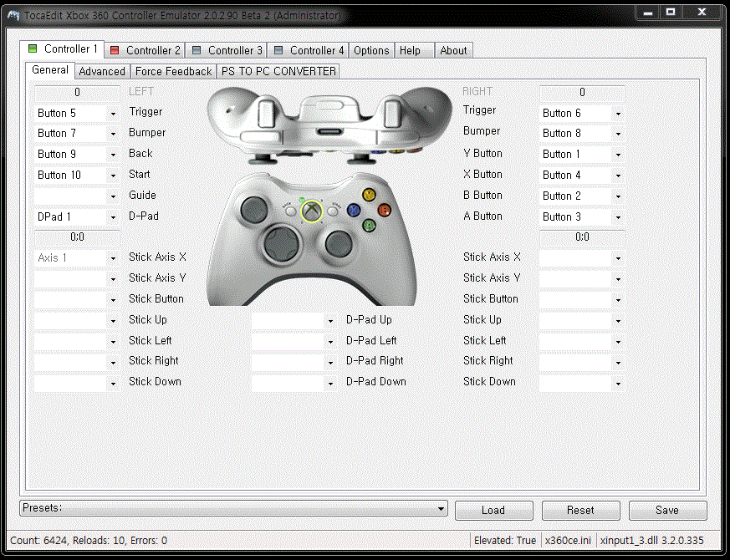The width and height of the screenshot is (730, 560).
Task: Click the xinput1_3.dll 3.2.0.335 status entry
Action: point(651,541)
